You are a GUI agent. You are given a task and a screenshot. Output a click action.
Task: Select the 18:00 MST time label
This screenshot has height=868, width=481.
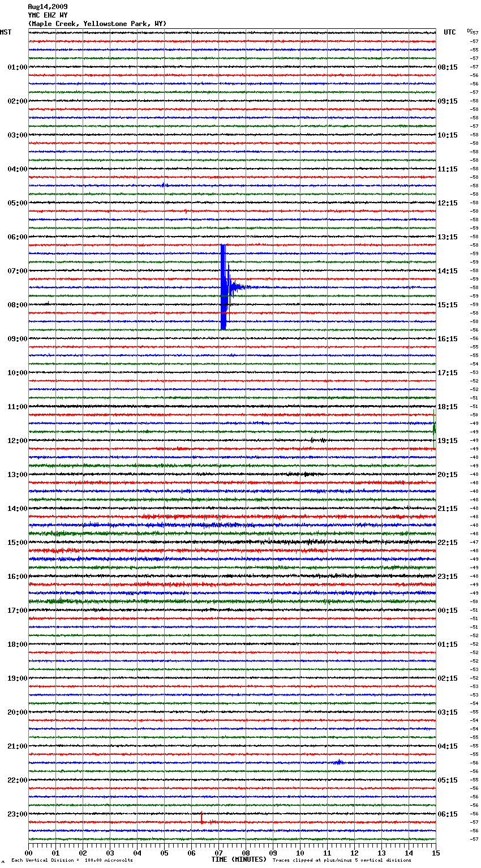click(18, 644)
